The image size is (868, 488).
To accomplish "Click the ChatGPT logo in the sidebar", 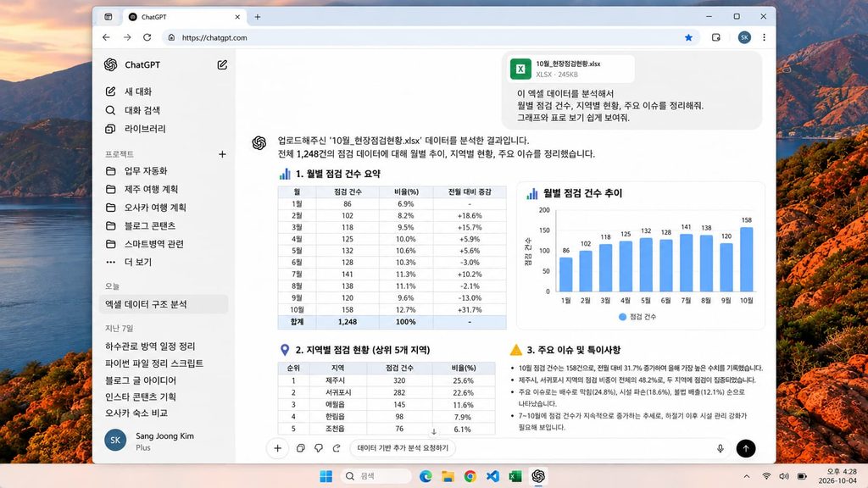I will pos(111,64).
